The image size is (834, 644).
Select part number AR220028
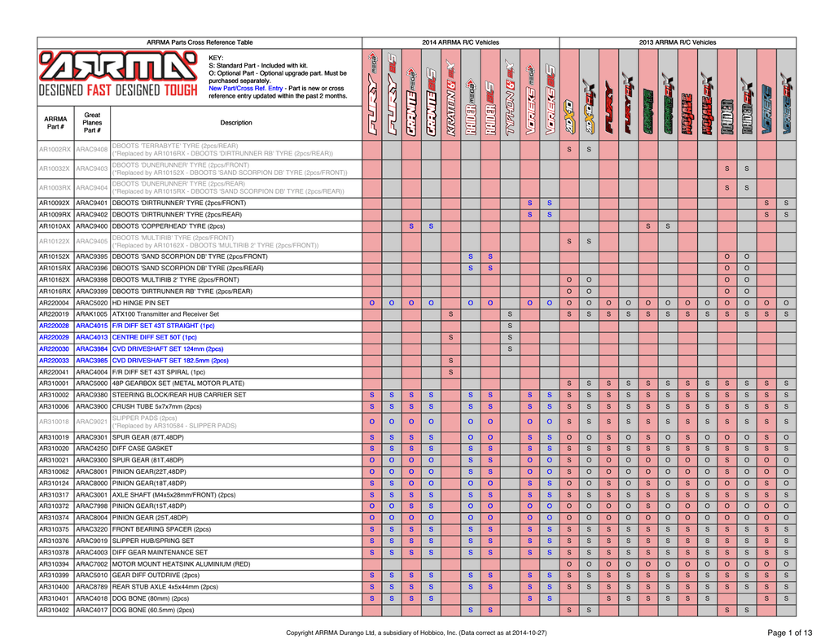pyautogui.click(x=55, y=326)
